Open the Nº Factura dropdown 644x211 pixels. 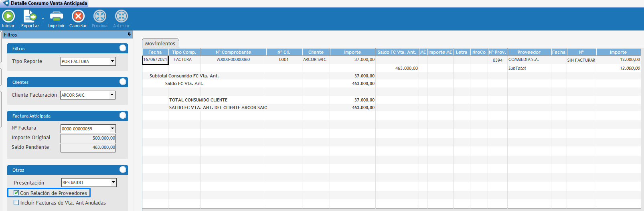(112, 129)
